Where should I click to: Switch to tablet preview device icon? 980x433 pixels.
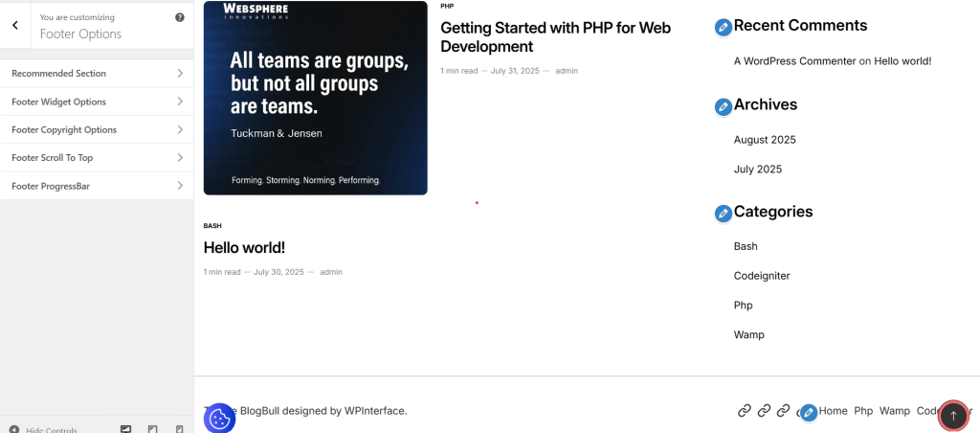(x=153, y=429)
